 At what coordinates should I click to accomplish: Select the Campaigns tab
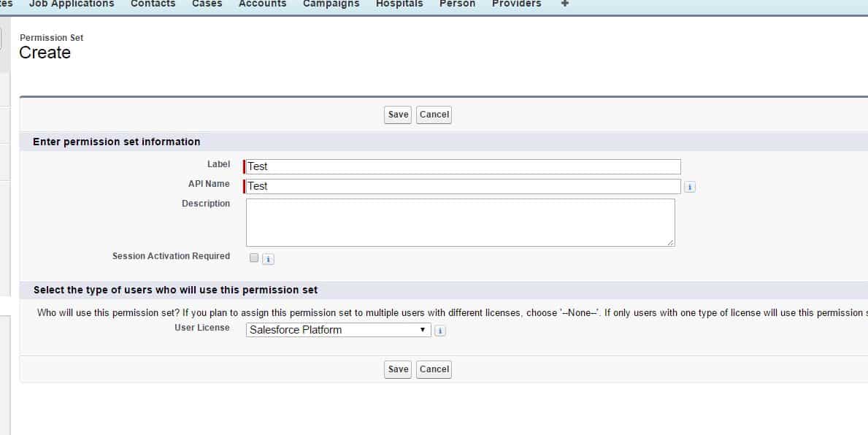coord(331,4)
